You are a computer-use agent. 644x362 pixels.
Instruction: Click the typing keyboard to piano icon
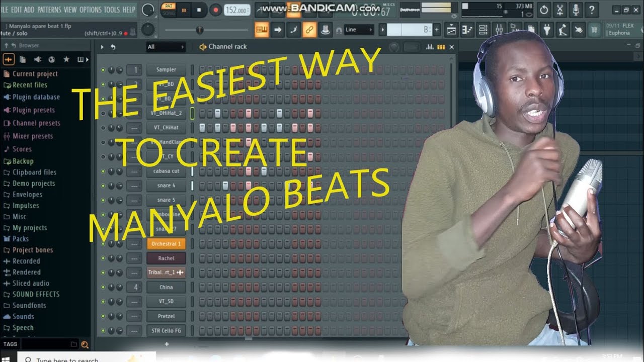tap(262, 30)
